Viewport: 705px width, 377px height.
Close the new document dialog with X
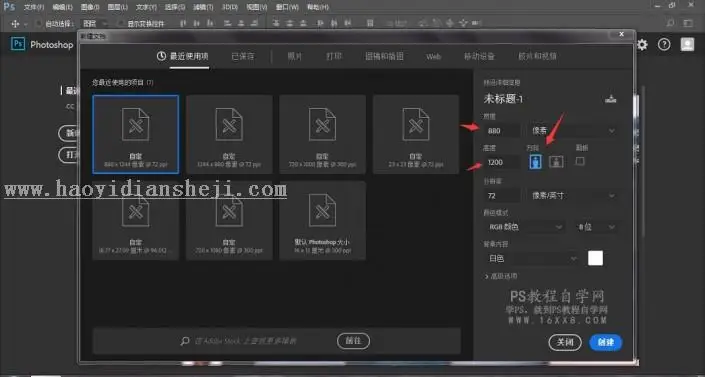point(621,34)
